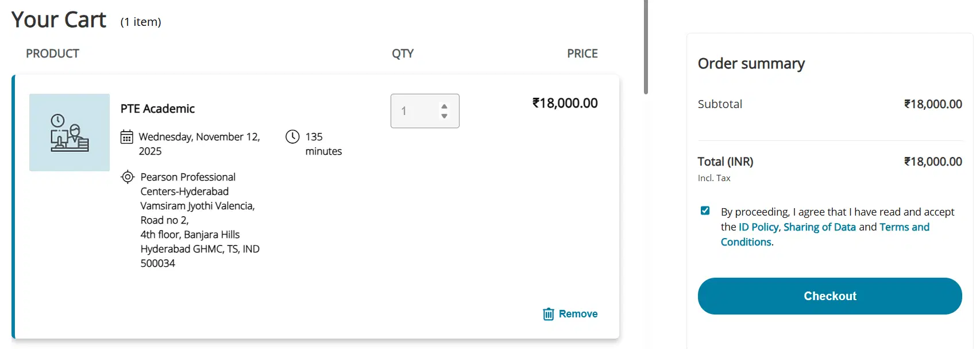Click the PTE Academic product title
This screenshot has height=349, width=980.
click(157, 109)
